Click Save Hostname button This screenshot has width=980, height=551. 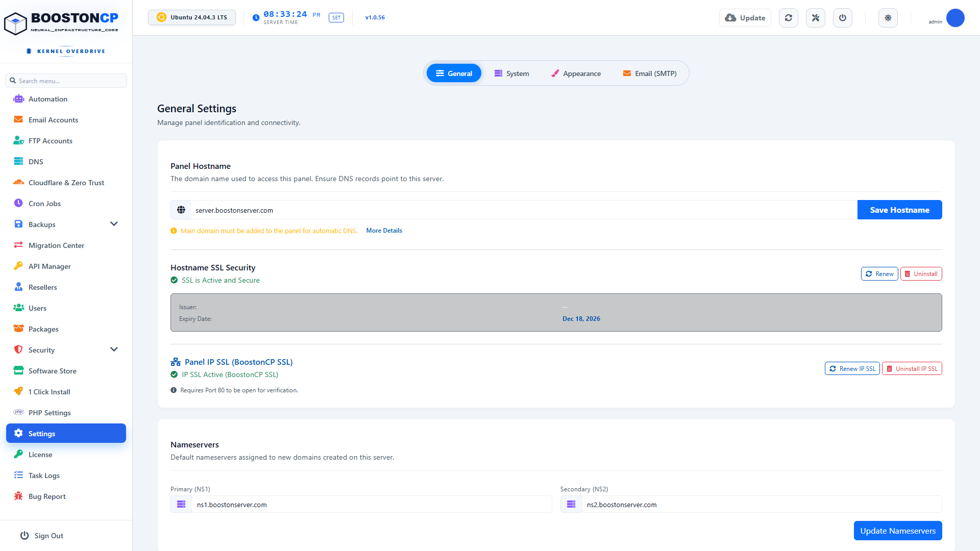point(899,210)
